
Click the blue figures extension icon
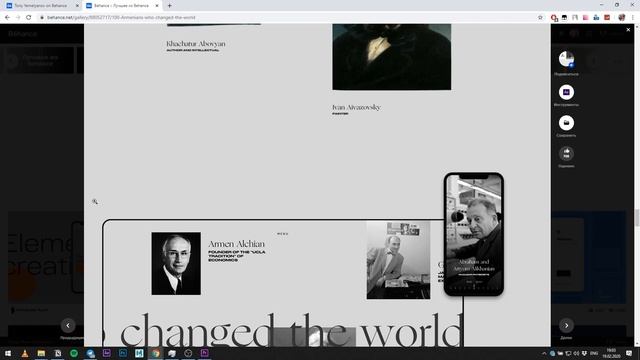pyautogui.click(x=596, y=18)
